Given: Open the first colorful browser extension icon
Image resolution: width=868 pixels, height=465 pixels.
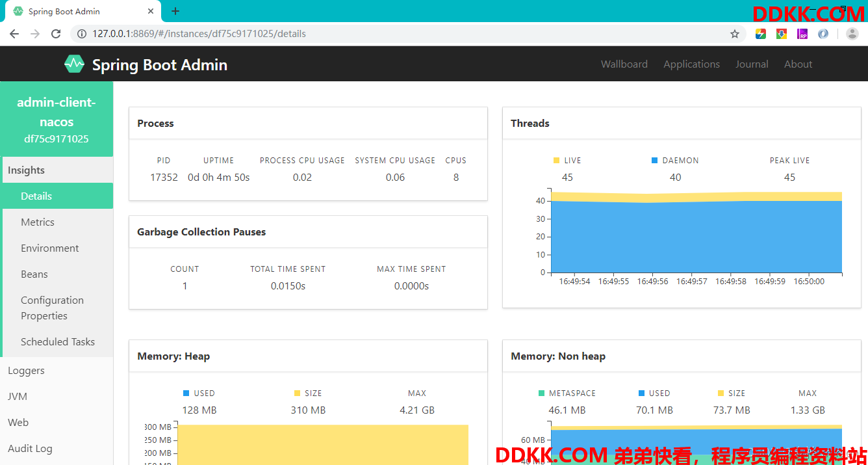Looking at the screenshot, I should click(761, 34).
